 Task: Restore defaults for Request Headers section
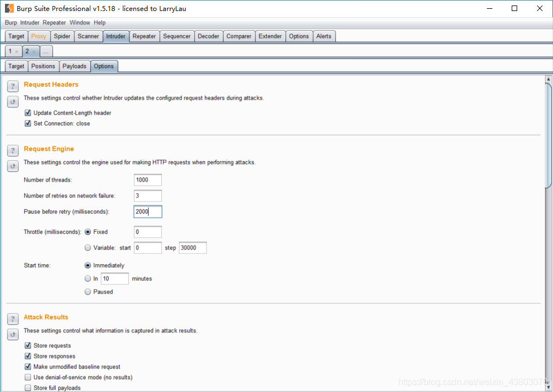[13, 101]
